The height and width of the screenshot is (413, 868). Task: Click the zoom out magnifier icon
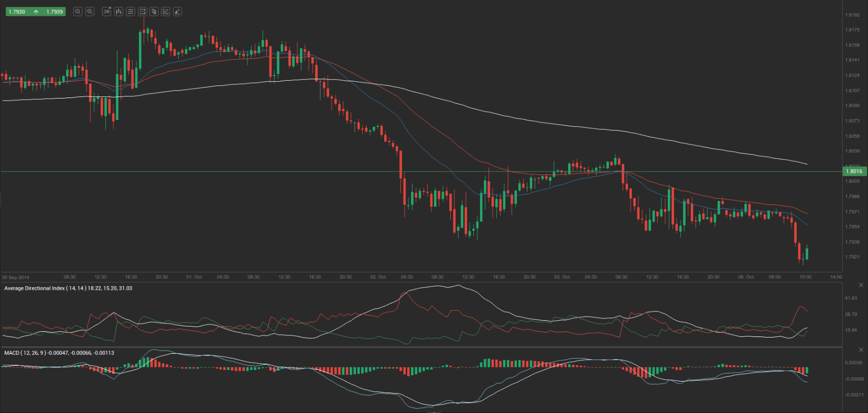pos(78,12)
